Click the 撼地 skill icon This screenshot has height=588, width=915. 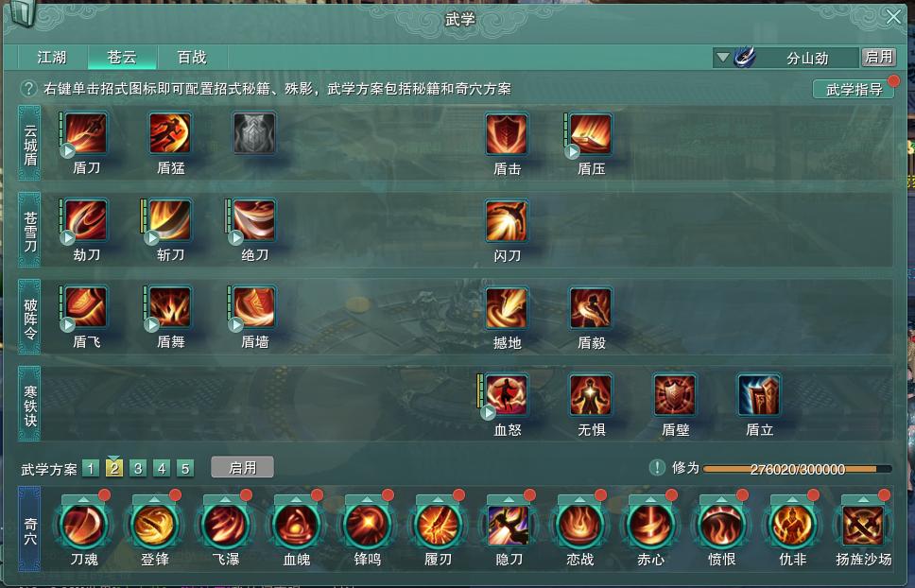pos(507,307)
